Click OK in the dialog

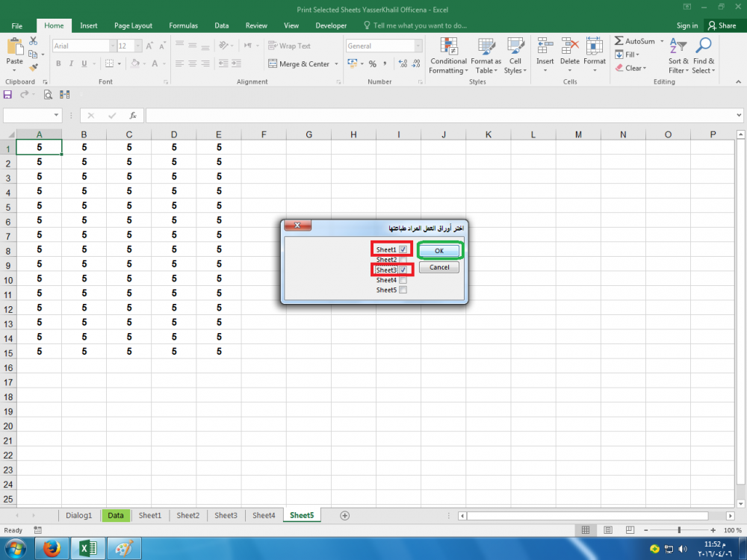[439, 251]
